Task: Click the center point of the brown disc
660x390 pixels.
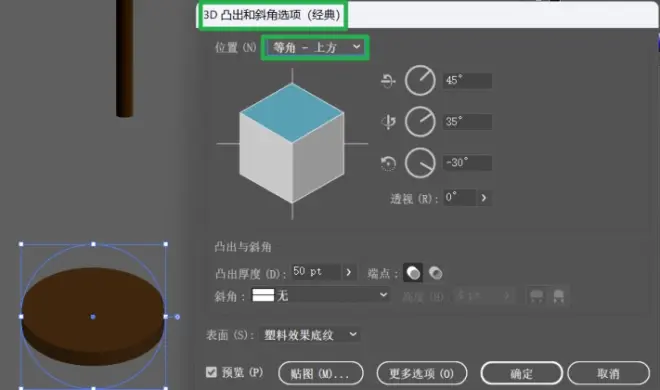Action: 93,316
